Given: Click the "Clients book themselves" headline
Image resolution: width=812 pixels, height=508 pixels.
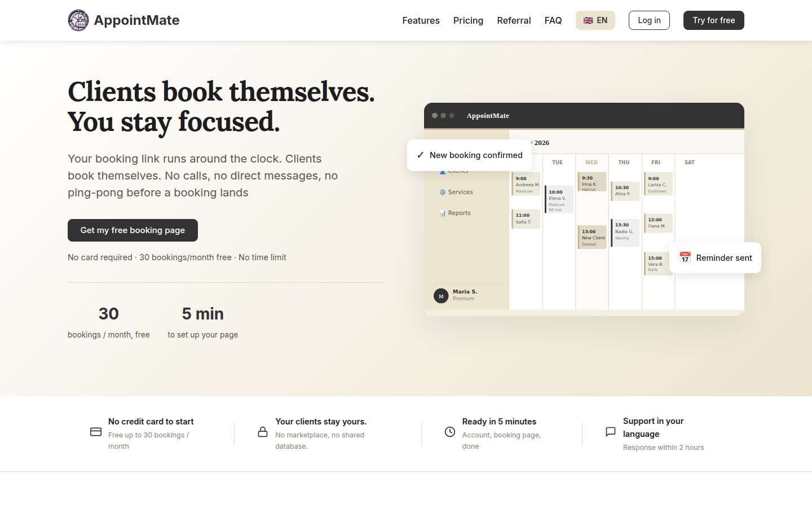Looking at the screenshot, I should 221,91.
